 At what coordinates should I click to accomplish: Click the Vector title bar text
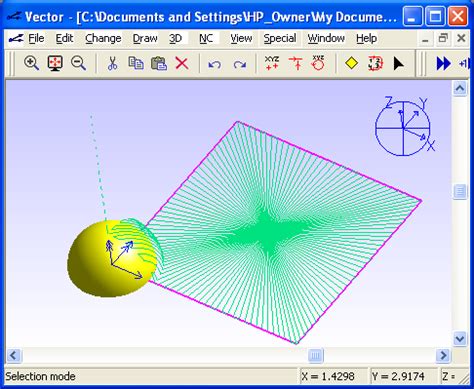[211, 17]
